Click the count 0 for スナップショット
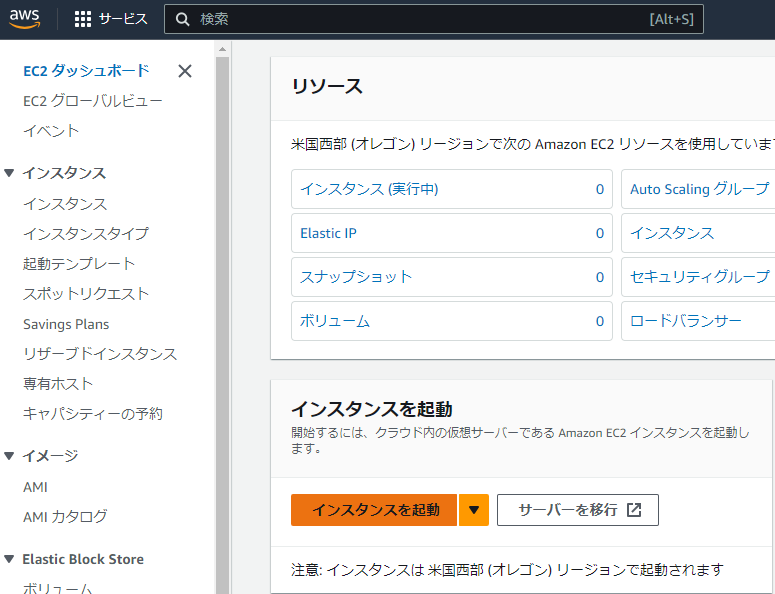This screenshot has height=594, width=775. [600, 277]
